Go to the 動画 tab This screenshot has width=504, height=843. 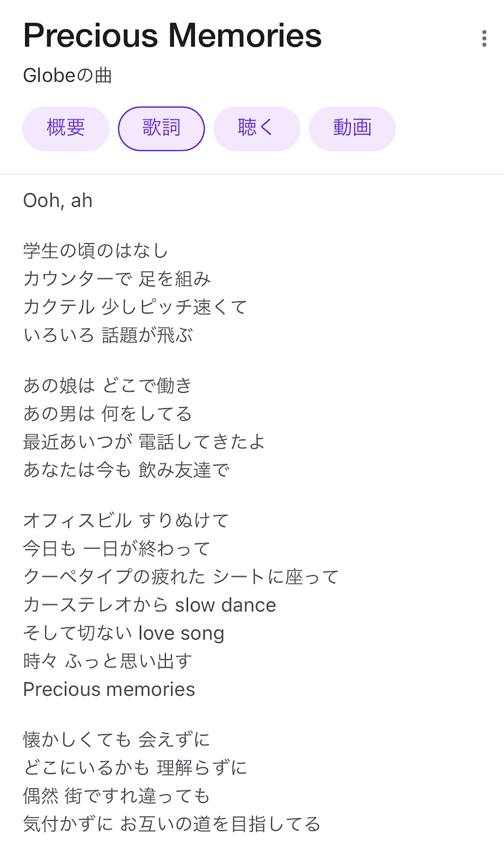[x=352, y=128]
